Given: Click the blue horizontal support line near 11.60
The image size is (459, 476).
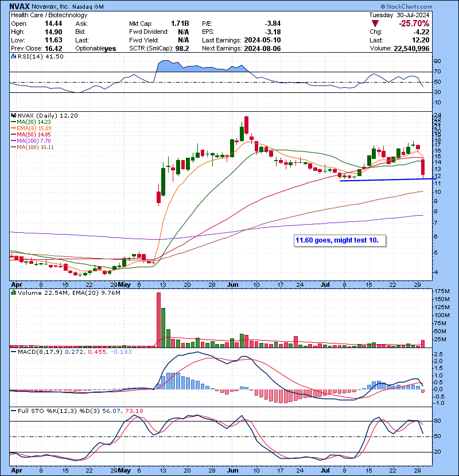Looking at the screenshot, I should pos(388,180).
